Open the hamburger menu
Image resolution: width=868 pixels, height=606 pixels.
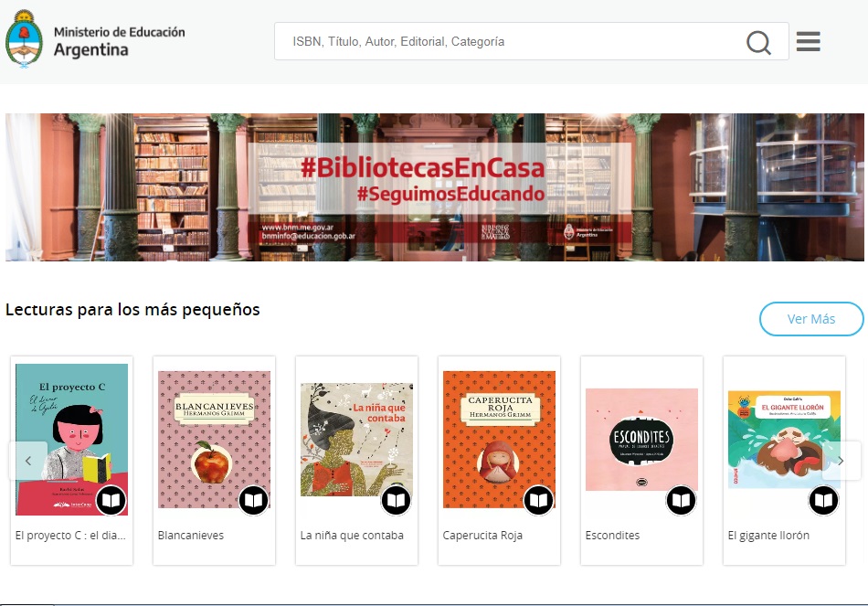pos(808,42)
